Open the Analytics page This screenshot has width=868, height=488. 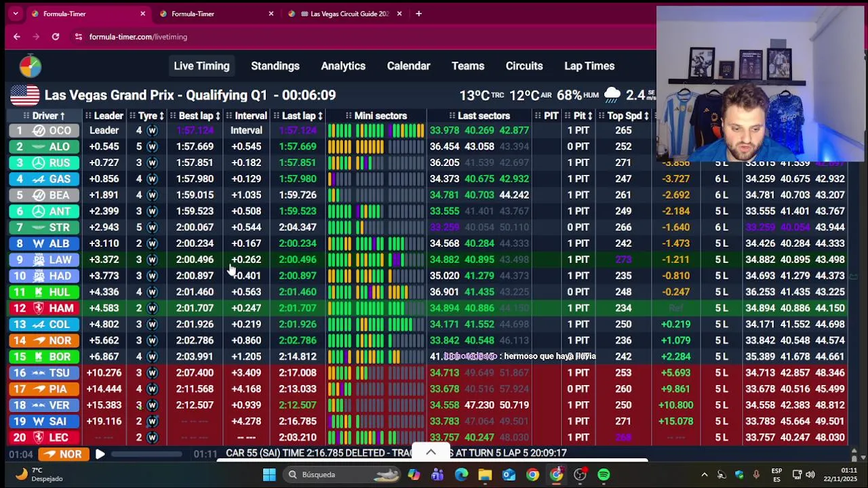343,66
